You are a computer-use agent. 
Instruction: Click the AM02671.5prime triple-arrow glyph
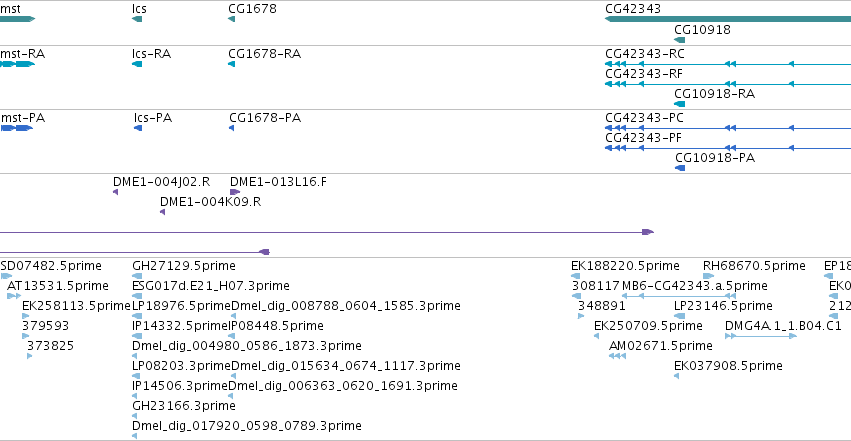click(x=618, y=356)
